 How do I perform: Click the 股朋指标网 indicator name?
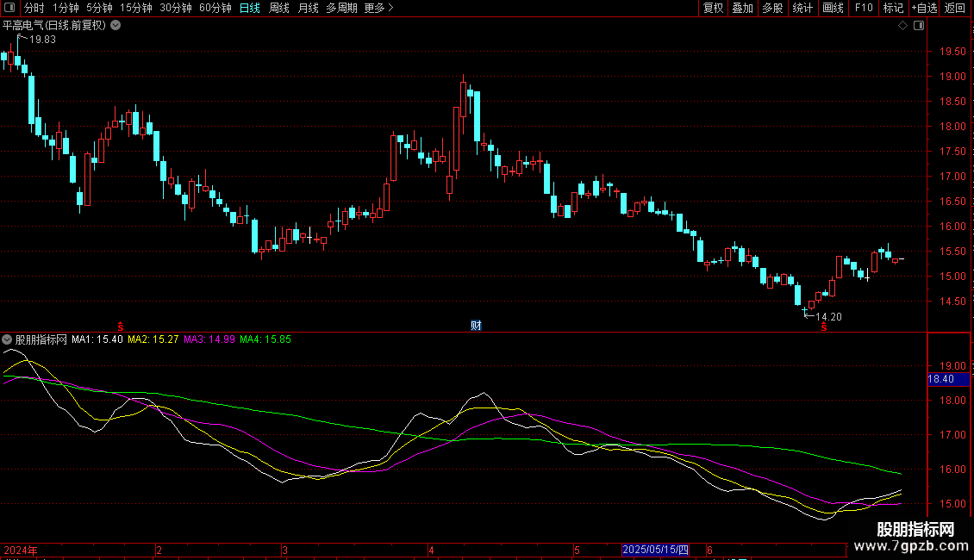pos(41,339)
